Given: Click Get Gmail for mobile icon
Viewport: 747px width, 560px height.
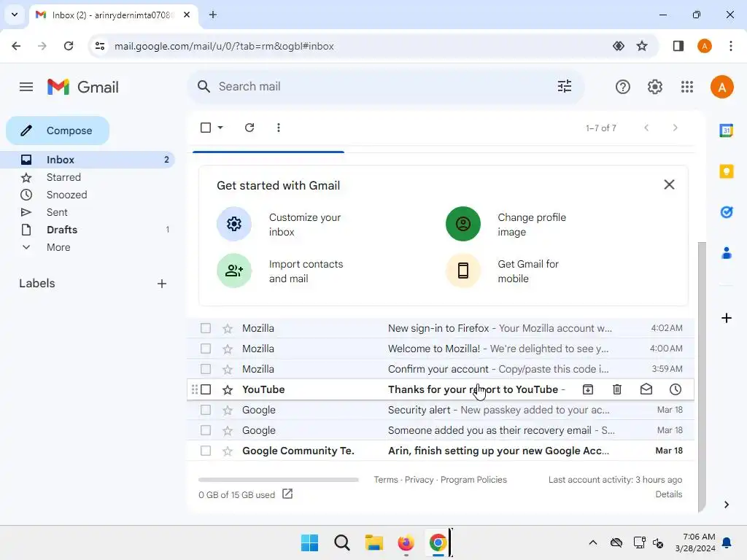Looking at the screenshot, I should click(x=463, y=271).
